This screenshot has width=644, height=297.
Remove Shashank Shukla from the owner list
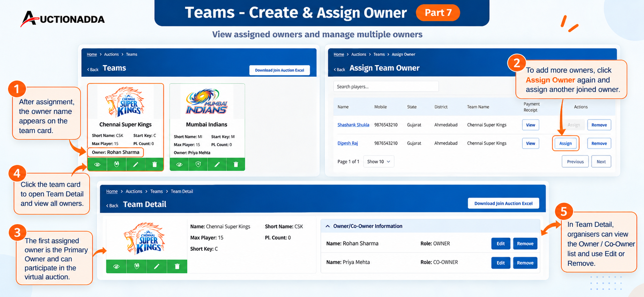[x=599, y=125]
